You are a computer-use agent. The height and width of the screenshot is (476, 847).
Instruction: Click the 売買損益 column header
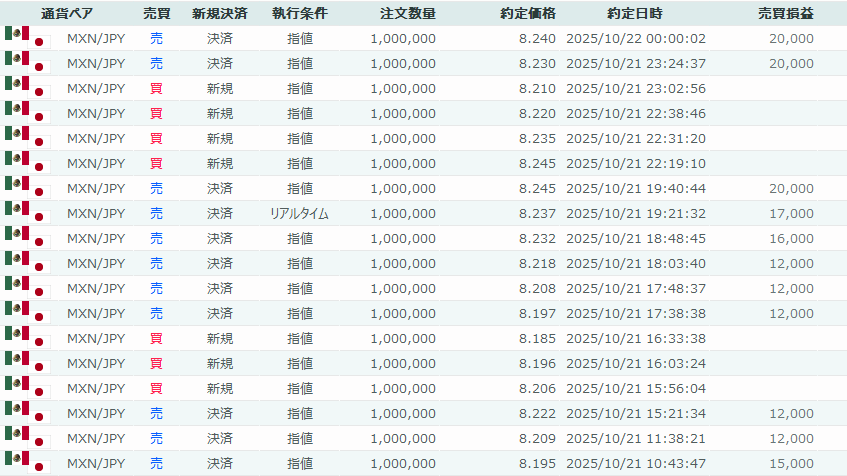click(785, 14)
